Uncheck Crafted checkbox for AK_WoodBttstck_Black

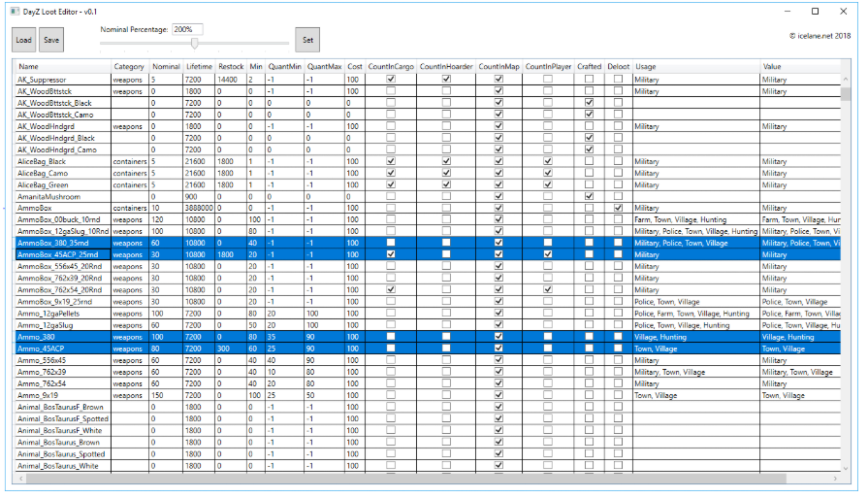coord(589,103)
